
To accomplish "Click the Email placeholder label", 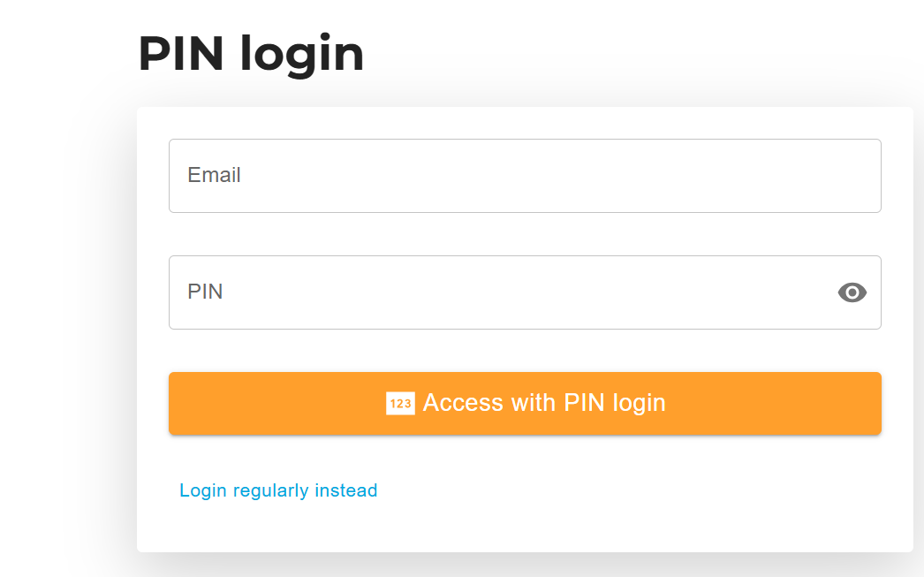I will pos(214,175).
